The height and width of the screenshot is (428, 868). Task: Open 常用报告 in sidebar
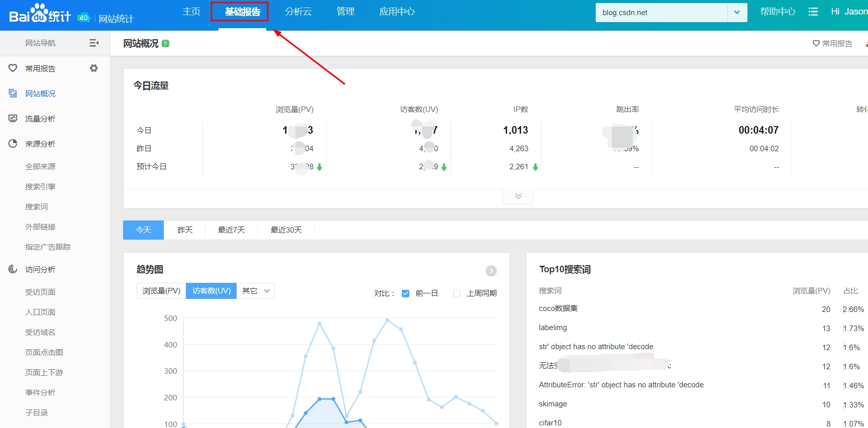click(41, 68)
